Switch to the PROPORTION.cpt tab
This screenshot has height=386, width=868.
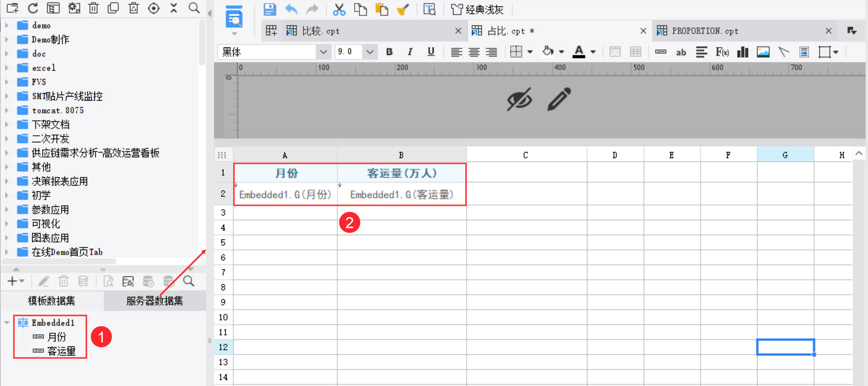click(744, 31)
